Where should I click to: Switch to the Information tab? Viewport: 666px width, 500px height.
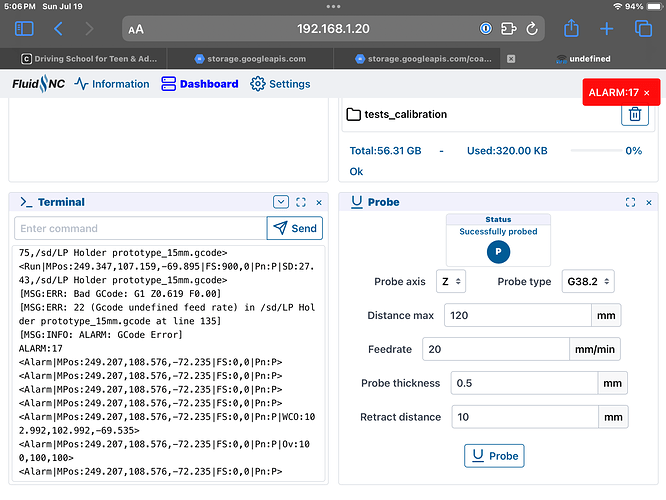(112, 84)
